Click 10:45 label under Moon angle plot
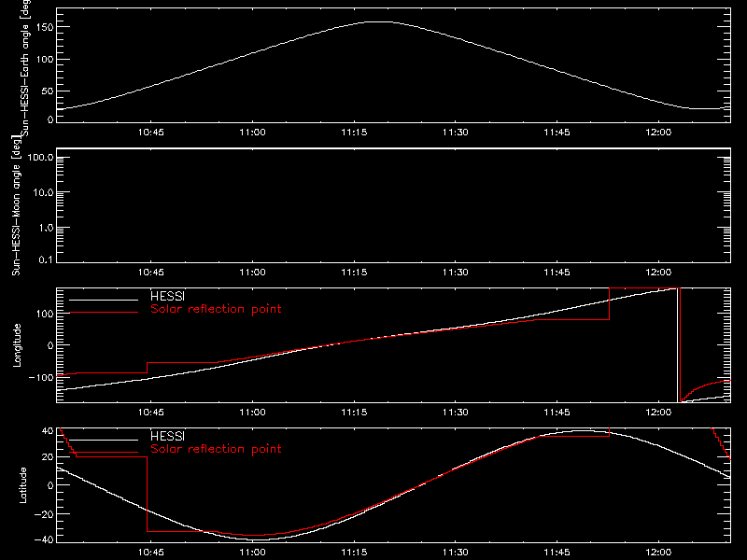 pos(151,273)
